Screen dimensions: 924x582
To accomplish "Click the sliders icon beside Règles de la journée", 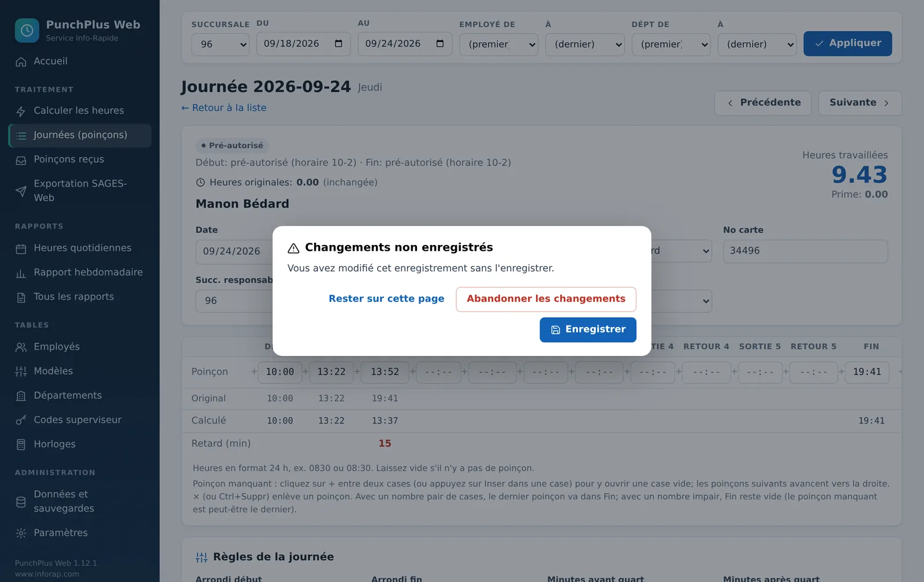I will (202, 557).
